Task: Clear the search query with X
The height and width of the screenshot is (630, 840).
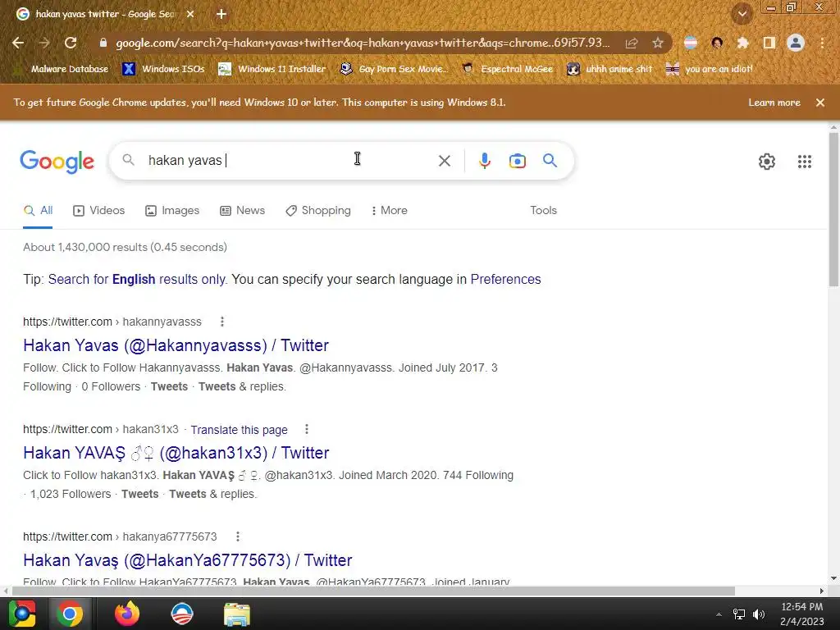Action: pyautogui.click(x=444, y=161)
